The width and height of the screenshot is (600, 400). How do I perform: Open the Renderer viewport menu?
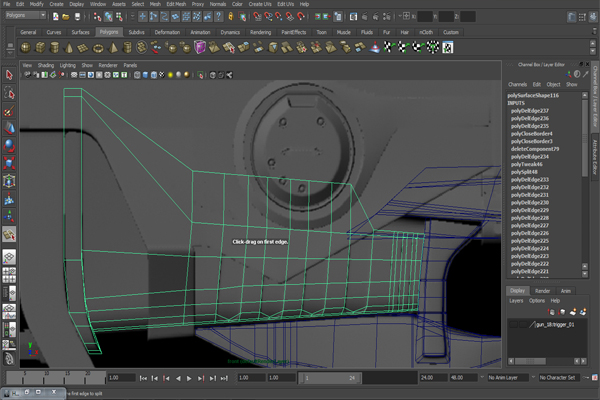point(108,65)
